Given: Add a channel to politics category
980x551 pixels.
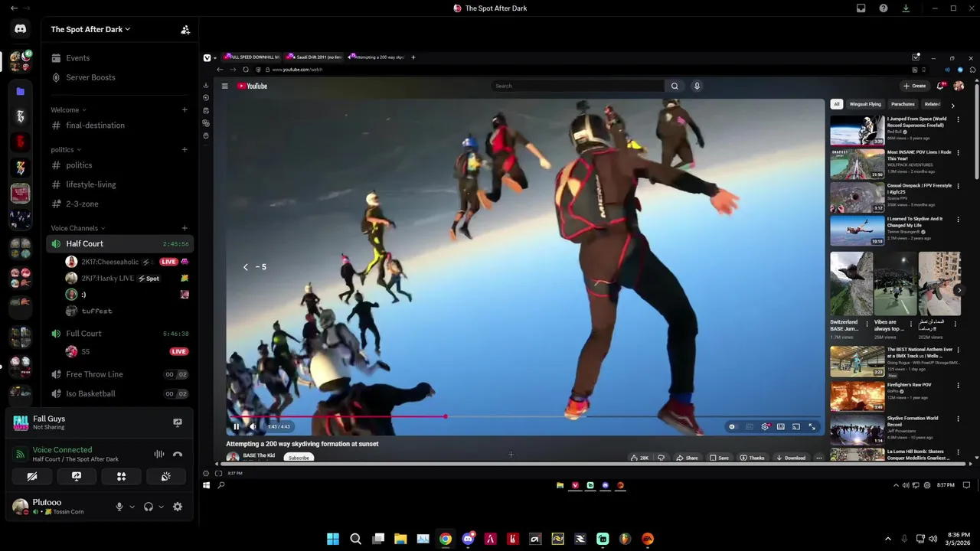Looking at the screenshot, I should tap(185, 150).
